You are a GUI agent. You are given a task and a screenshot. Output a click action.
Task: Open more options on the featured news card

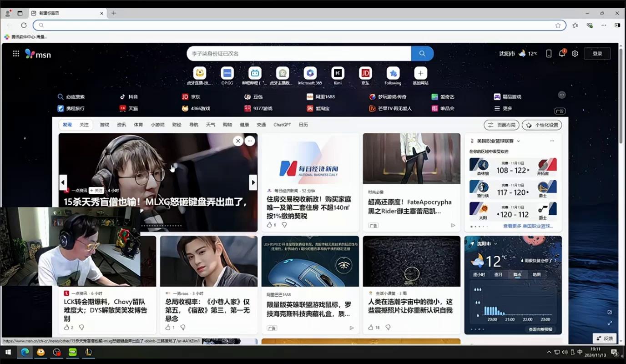250,141
